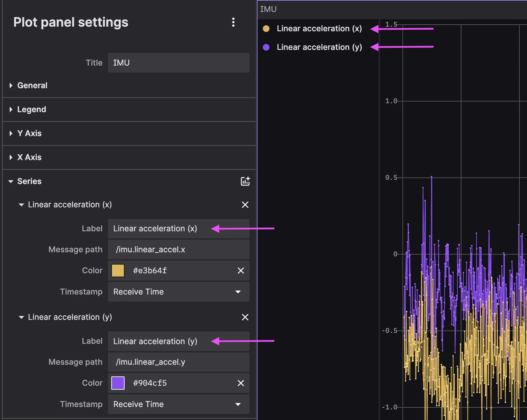Collapse the Linear acceleration (y) series node
This screenshot has height=420, width=527.
coord(21,317)
